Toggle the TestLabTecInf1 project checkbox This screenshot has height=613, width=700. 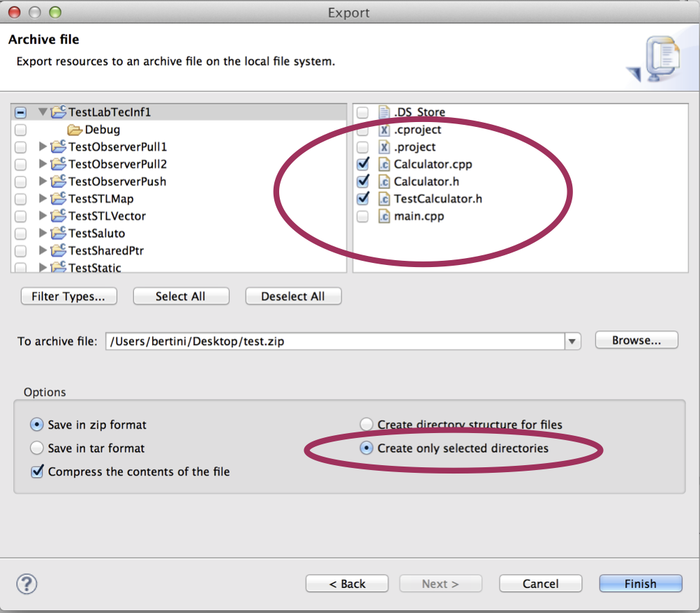tap(20, 112)
